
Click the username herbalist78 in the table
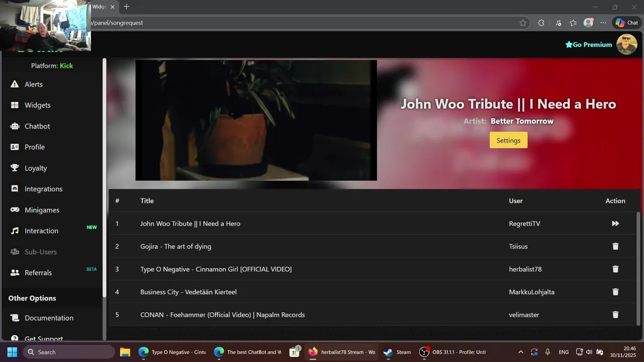pos(525,269)
